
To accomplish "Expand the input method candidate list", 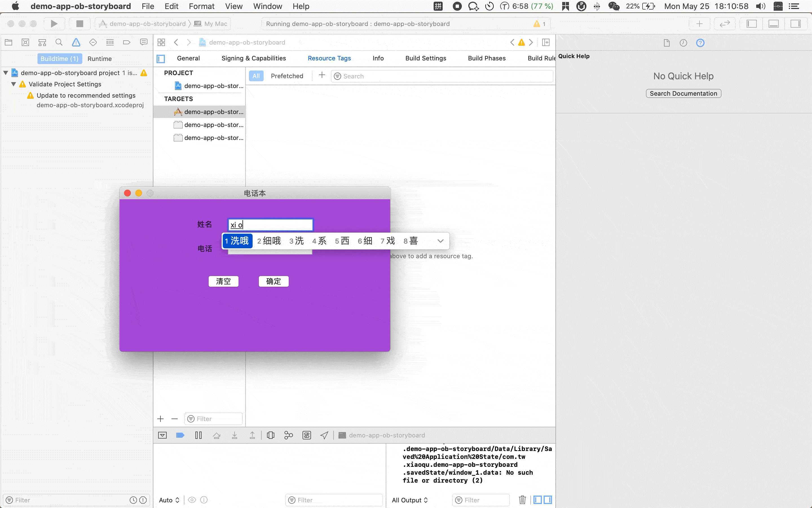I will (x=440, y=241).
